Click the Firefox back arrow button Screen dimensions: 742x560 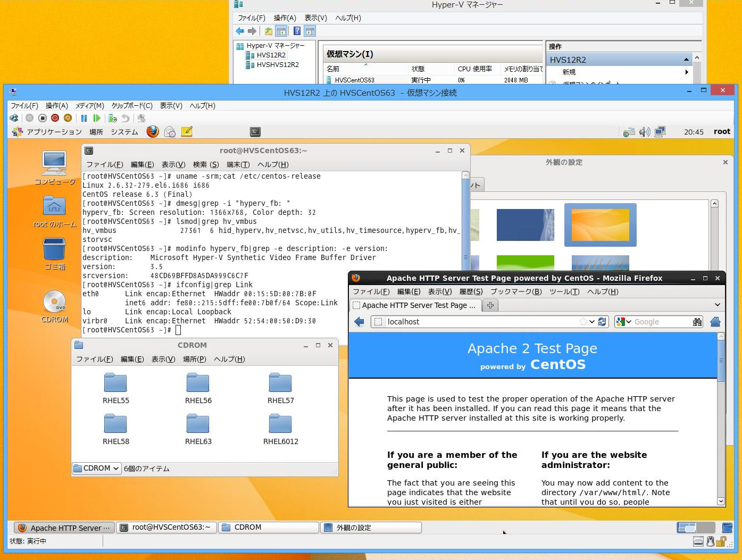tap(359, 322)
